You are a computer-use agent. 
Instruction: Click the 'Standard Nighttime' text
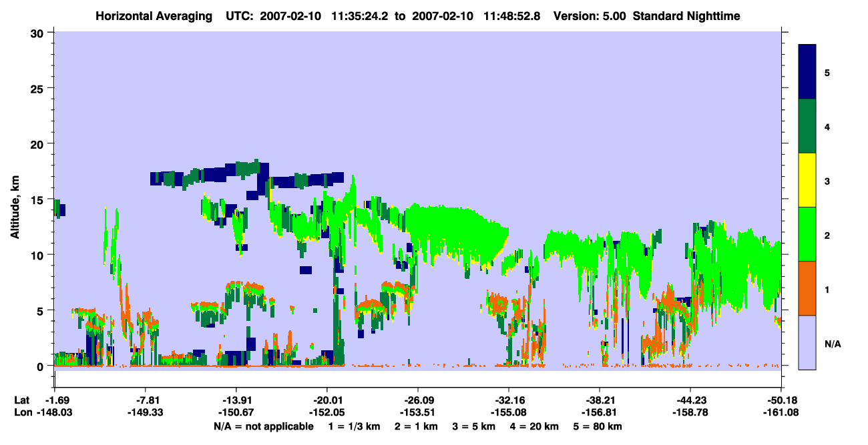pos(686,15)
